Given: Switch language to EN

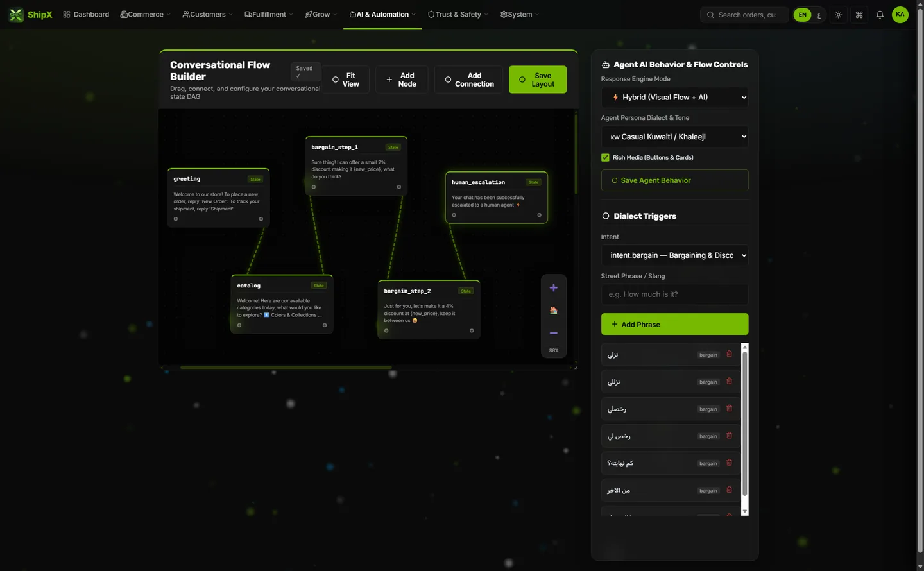Looking at the screenshot, I should click(x=802, y=15).
